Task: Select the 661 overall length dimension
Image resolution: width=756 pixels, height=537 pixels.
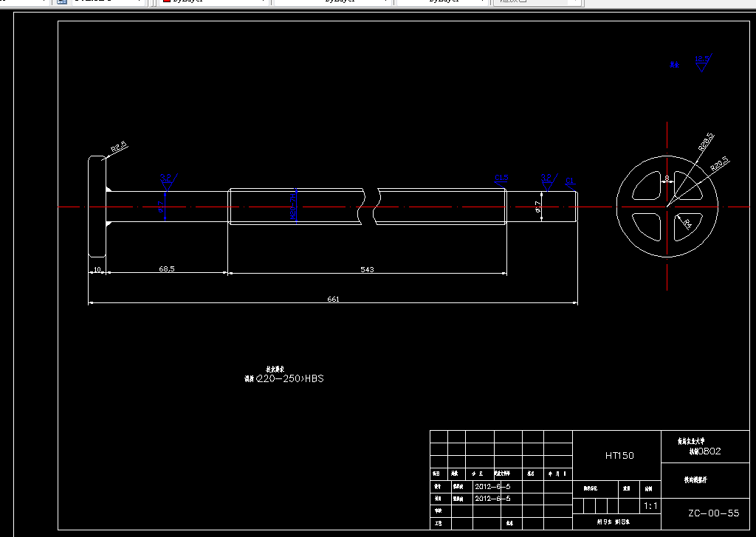Action: (x=333, y=299)
